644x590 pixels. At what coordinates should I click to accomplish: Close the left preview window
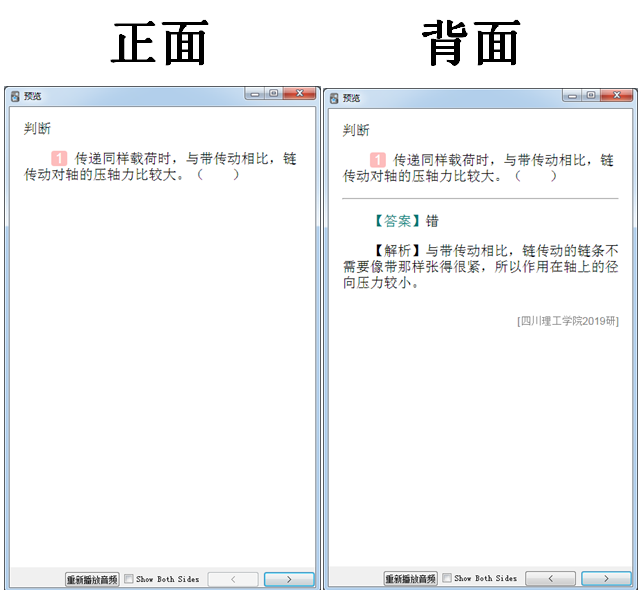[300, 94]
